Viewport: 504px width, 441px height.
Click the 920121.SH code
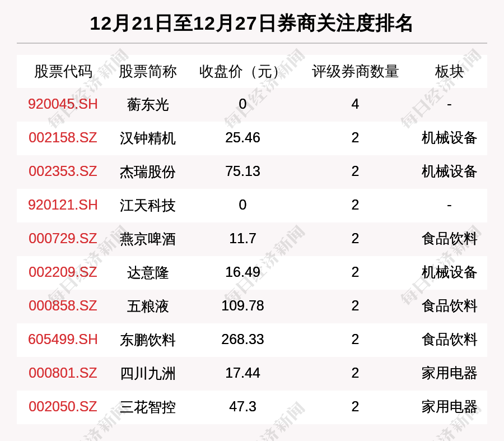point(63,205)
